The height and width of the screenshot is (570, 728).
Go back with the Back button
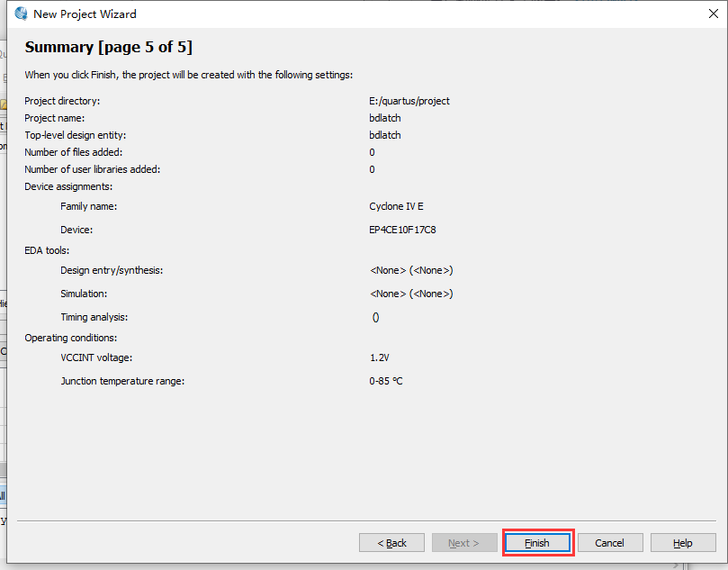[x=391, y=543]
